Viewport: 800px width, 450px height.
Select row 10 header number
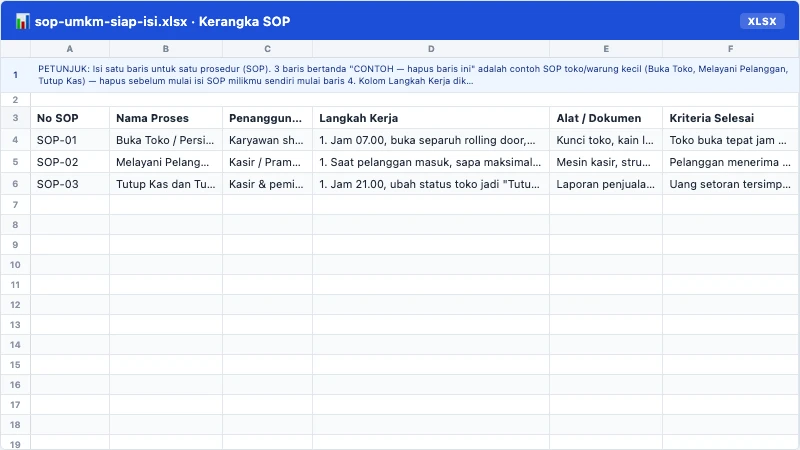point(15,265)
